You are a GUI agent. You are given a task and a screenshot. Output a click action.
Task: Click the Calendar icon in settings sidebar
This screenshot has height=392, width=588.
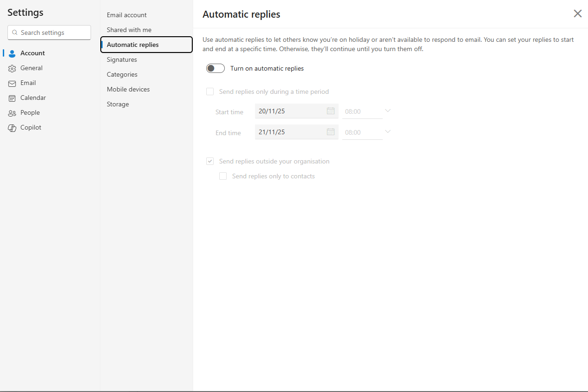pos(12,98)
